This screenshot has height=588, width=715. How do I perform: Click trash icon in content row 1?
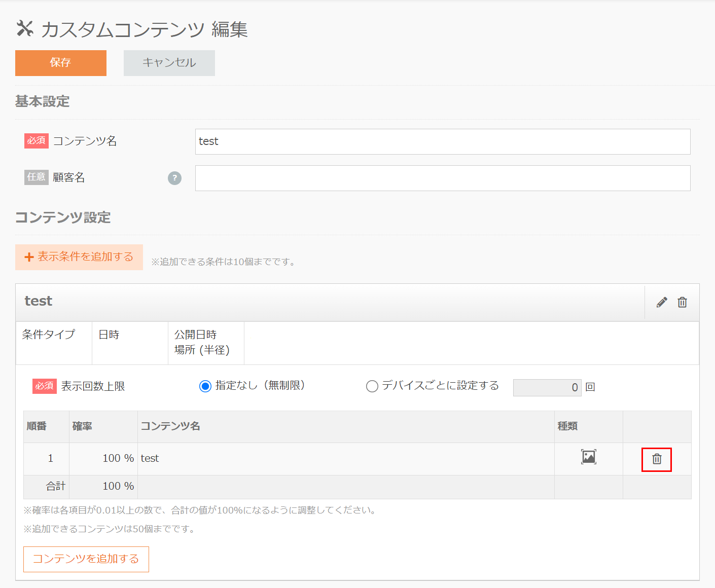click(657, 459)
